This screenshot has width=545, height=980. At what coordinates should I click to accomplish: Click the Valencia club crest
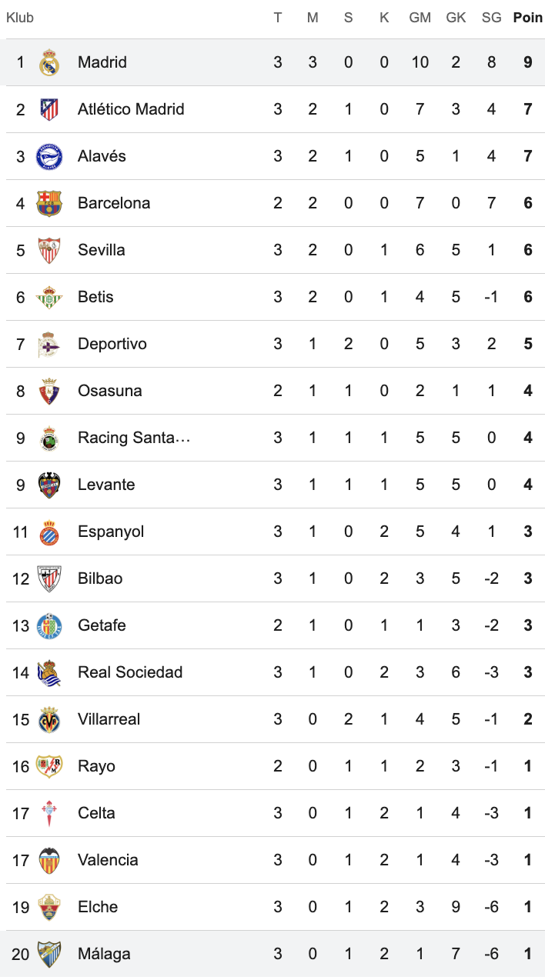click(49, 860)
